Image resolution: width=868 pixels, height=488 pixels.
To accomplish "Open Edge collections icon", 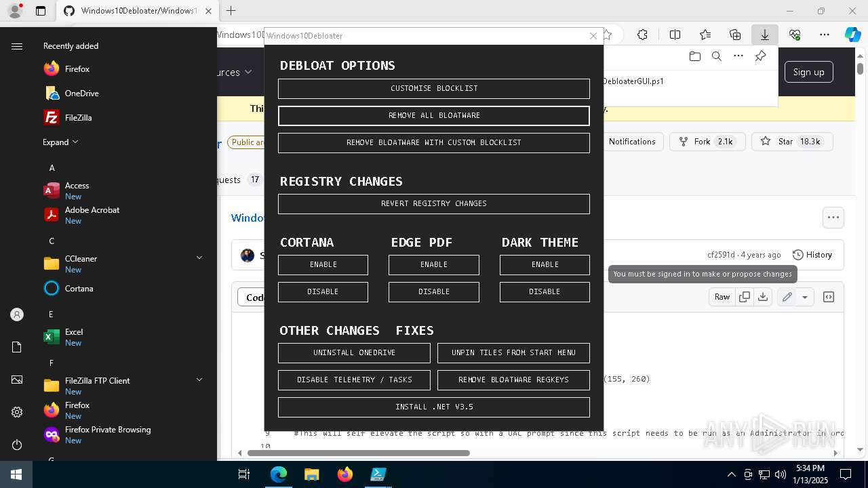I will (x=735, y=35).
